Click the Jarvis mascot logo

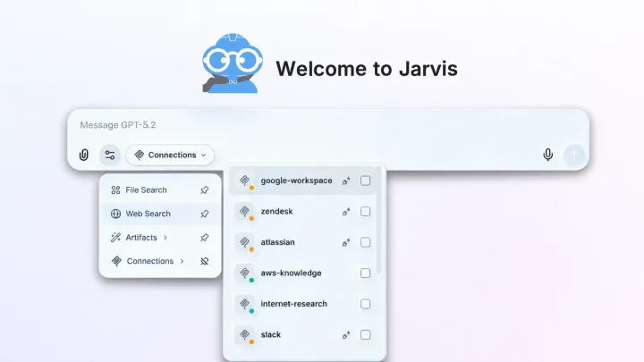coord(233,63)
